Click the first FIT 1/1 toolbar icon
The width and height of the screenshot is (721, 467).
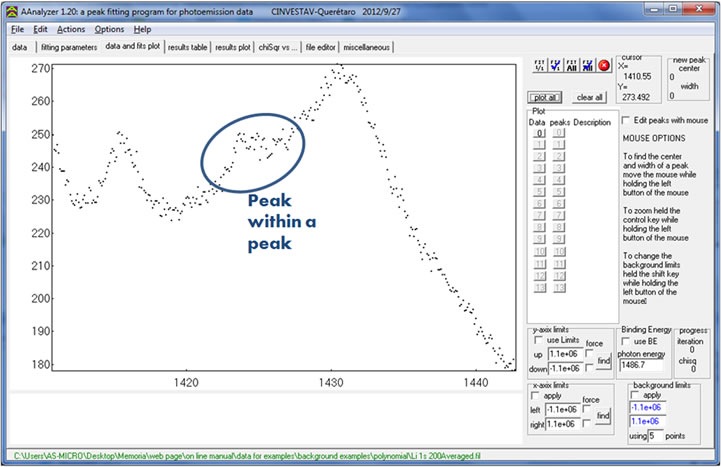[540, 67]
